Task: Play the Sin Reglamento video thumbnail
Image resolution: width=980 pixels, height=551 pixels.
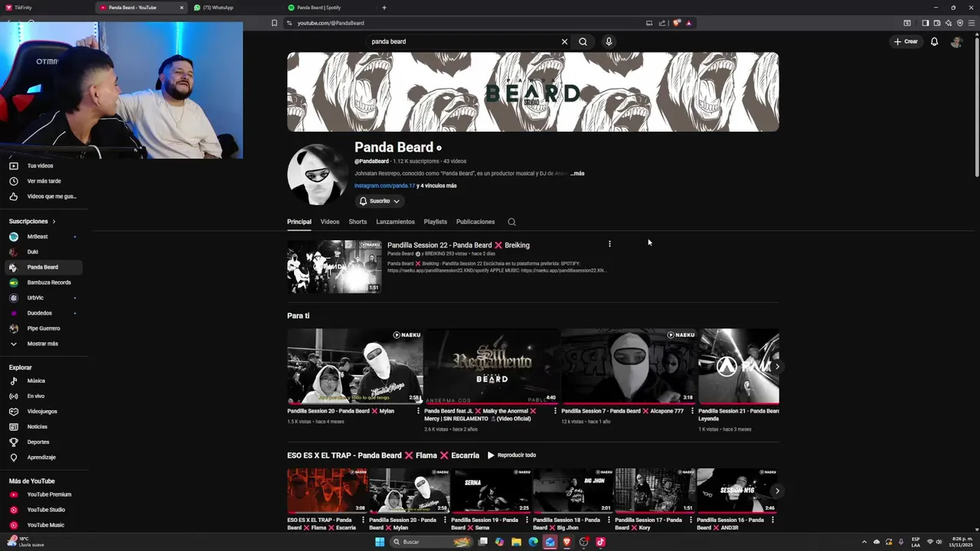Action: coord(492,366)
